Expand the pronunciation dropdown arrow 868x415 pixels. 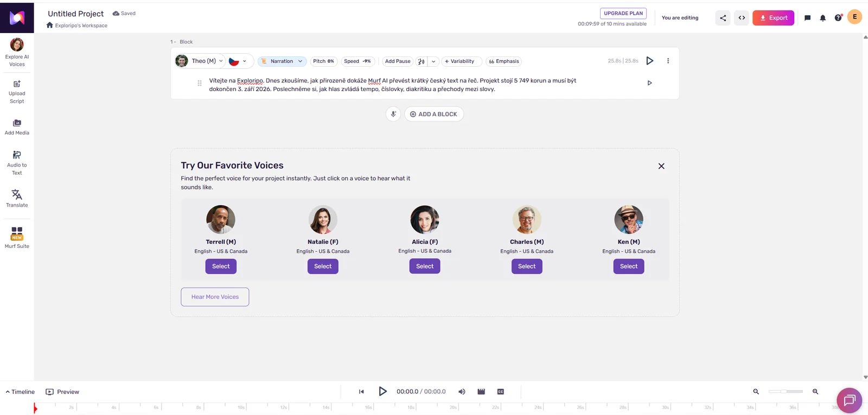coord(433,61)
